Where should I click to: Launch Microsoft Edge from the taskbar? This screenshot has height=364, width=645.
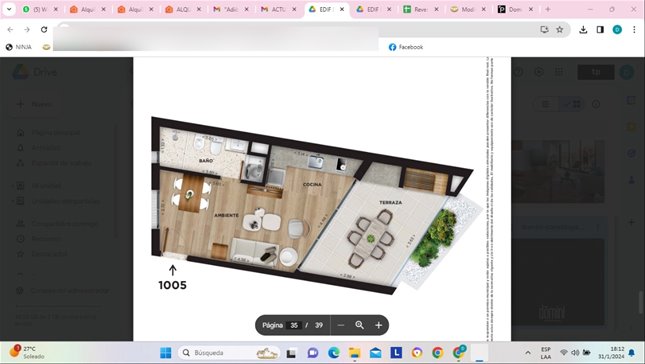[x=334, y=353]
